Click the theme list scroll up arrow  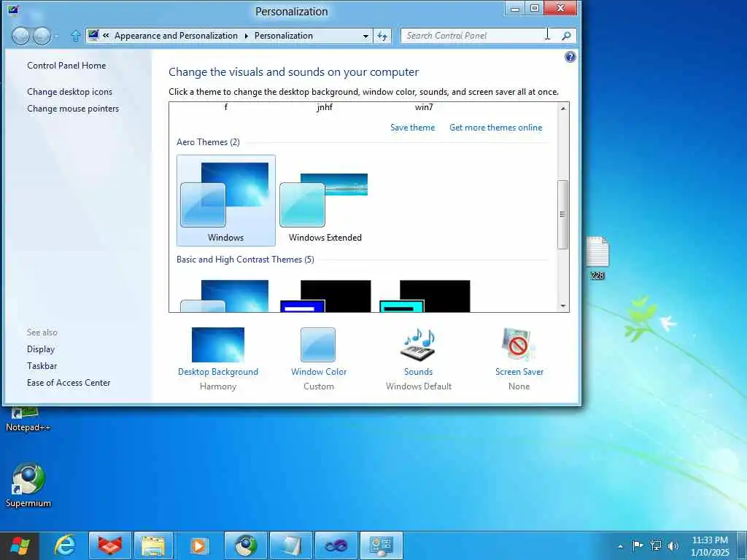click(x=563, y=109)
